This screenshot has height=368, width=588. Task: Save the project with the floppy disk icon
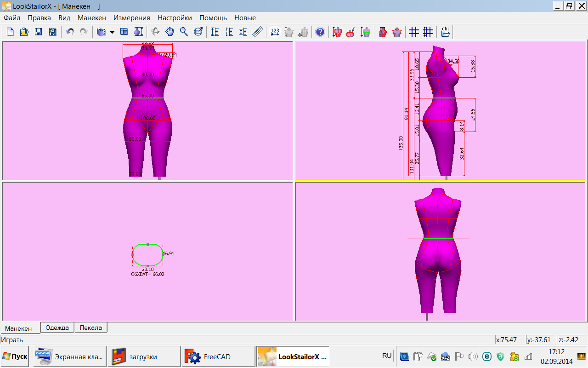point(39,32)
